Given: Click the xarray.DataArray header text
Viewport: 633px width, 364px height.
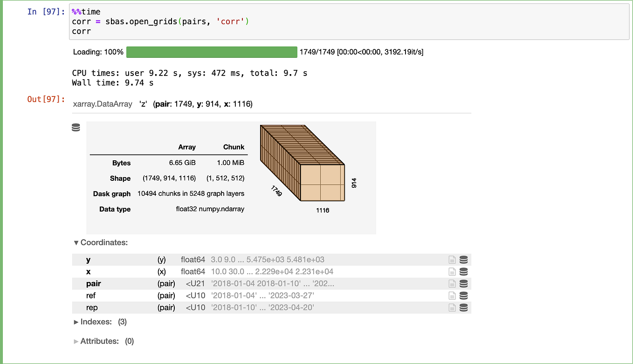Looking at the screenshot, I should 103,103.
